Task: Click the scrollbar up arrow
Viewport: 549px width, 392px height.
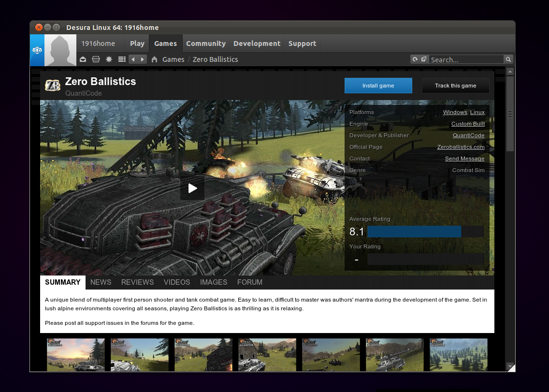Action: pyautogui.click(x=510, y=72)
